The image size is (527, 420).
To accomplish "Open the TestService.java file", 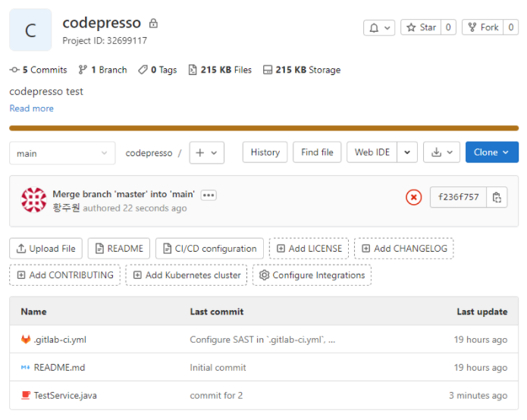I will click(x=65, y=396).
